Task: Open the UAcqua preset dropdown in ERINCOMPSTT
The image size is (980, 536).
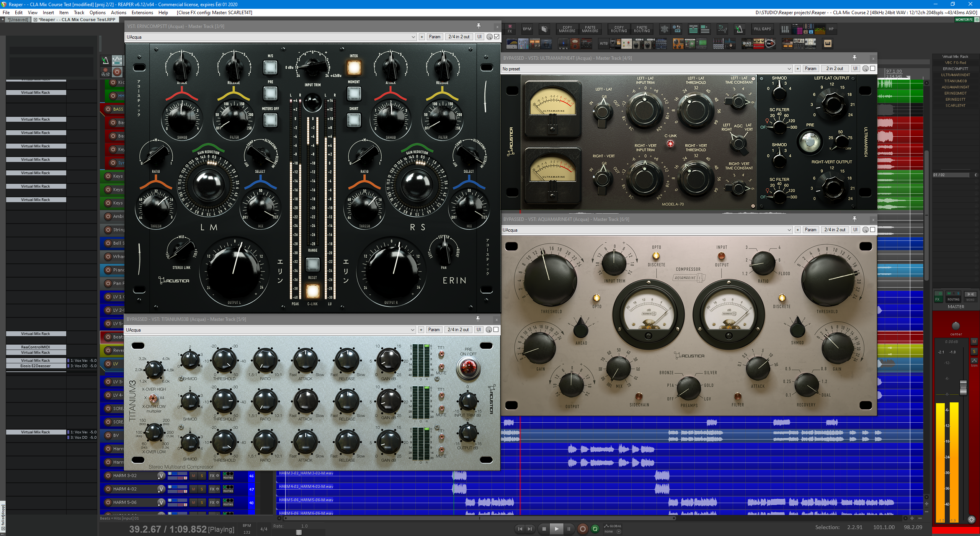Action: (x=413, y=37)
